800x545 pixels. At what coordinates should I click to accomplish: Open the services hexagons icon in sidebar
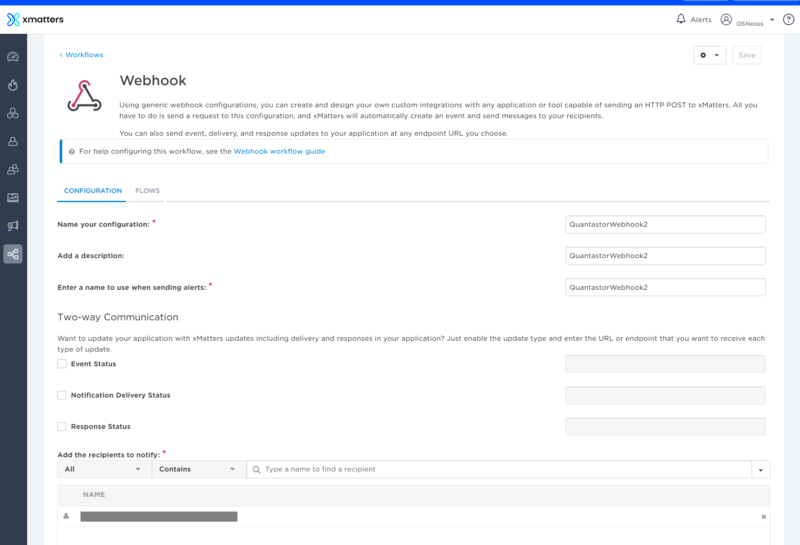13,113
